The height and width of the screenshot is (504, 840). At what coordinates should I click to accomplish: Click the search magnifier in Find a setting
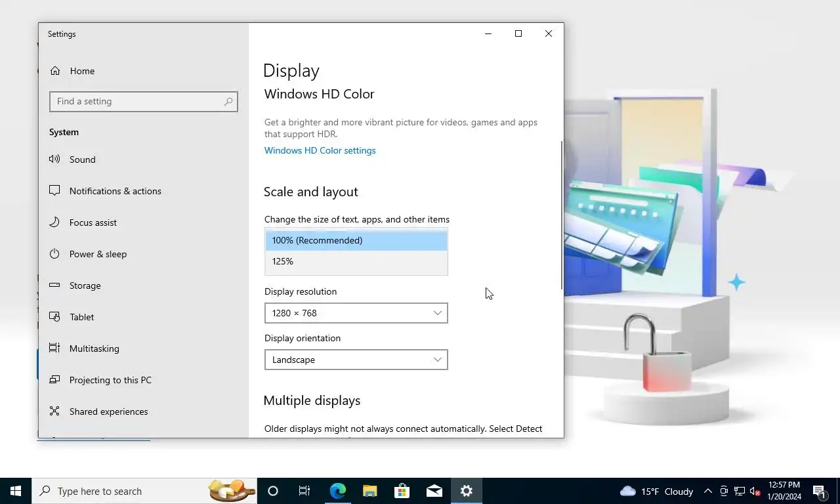228,102
